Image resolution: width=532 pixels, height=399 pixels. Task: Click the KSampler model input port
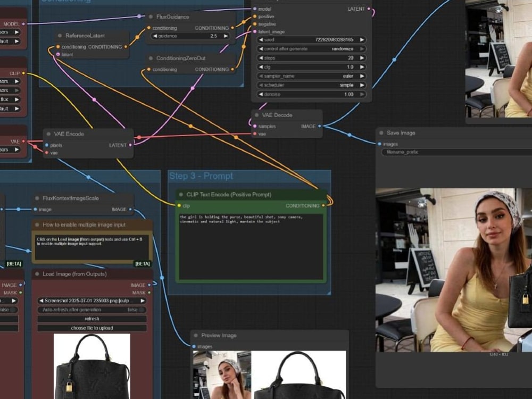click(x=255, y=9)
